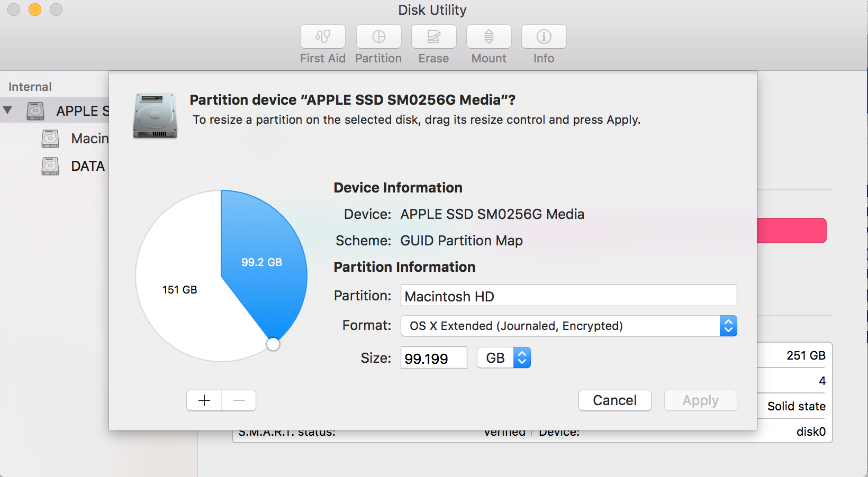Screen dimensions: 868x477
Task: Click the pink usage bar in main window
Action: (792, 231)
